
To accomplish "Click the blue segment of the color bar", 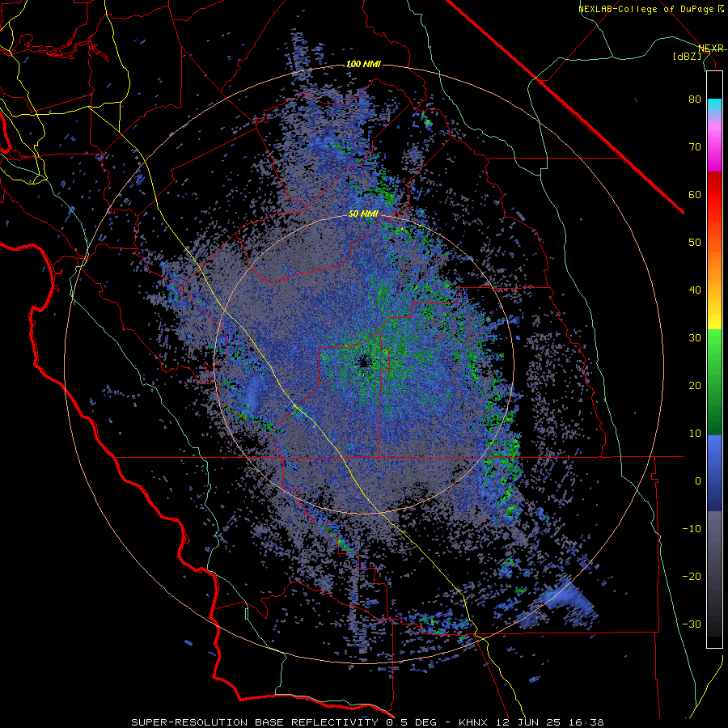I will pyautogui.click(x=714, y=473).
